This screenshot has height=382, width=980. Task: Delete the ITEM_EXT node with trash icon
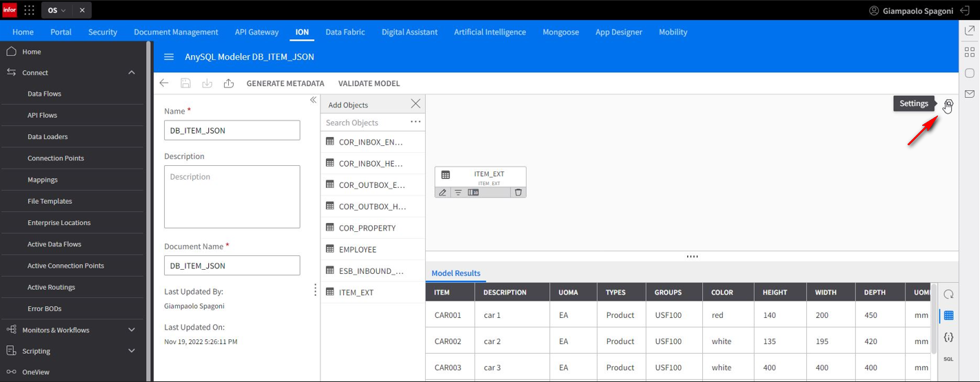click(518, 193)
